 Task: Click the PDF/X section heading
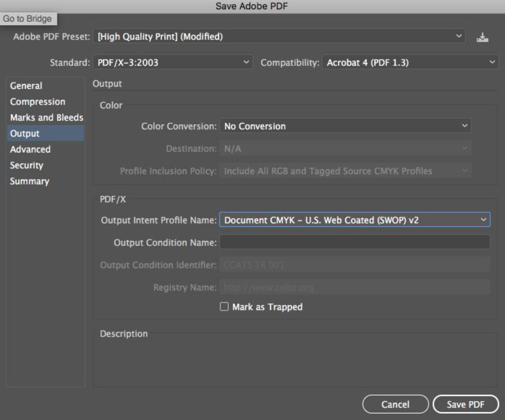point(113,199)
